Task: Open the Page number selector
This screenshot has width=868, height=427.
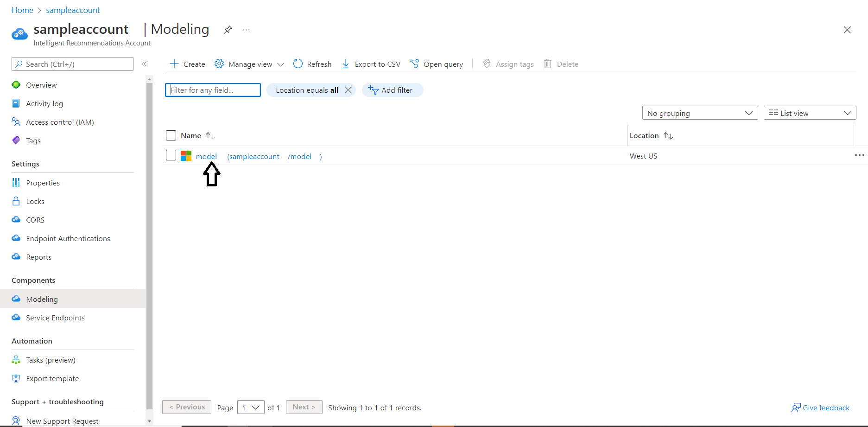Action: [x=250, y=407]
